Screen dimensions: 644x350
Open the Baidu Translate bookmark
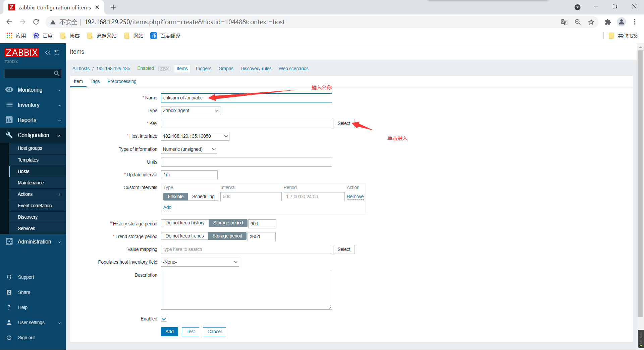(165, 36)
